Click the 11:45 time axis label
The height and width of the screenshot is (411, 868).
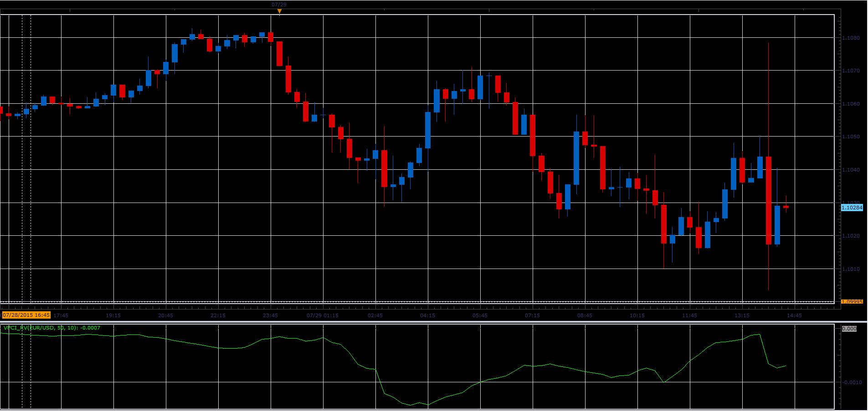[x=689, y=315]
